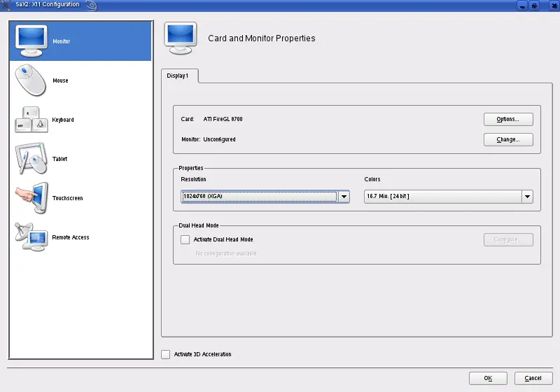The image size is (560, 392).
Task: Click the SaX2 title bar app icon
Action: (6, 5)
